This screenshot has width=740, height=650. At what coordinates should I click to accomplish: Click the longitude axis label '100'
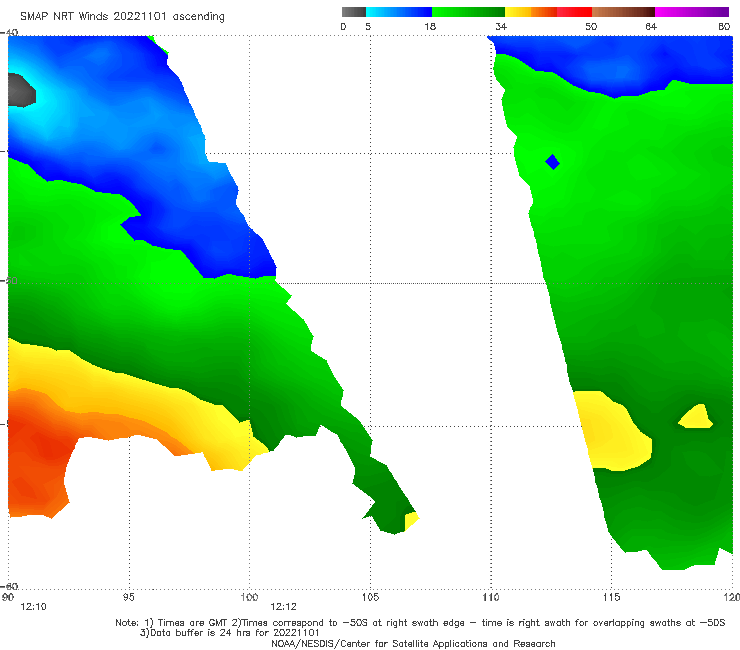point(249,598)
